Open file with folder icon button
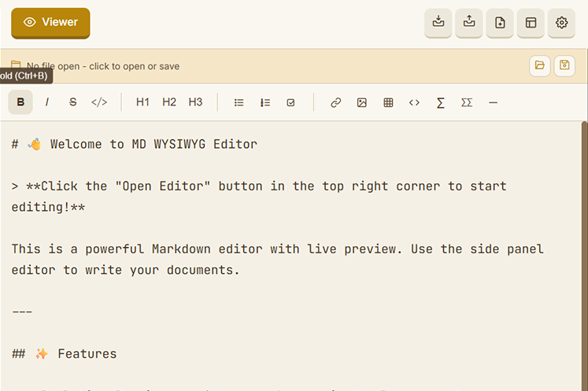 point(540,65)
